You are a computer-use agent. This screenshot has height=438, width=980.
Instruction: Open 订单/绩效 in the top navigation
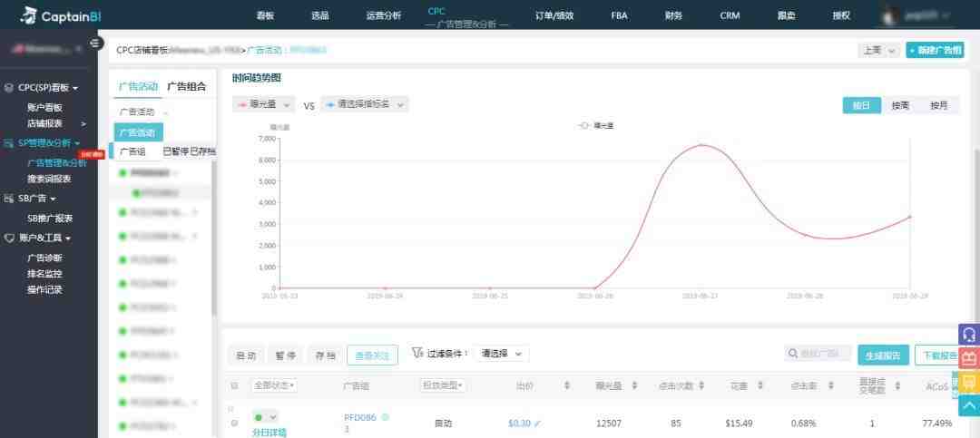point(554,15)
